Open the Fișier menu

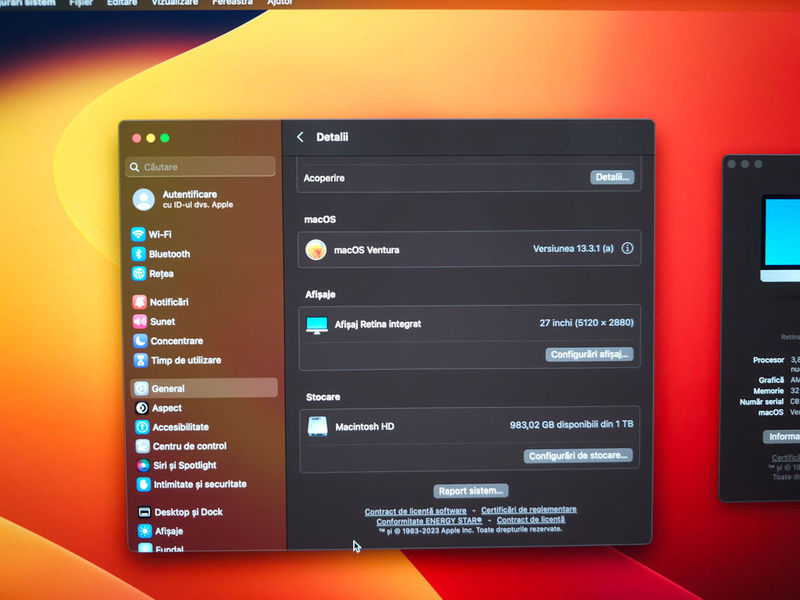click(x=81, y=3)
